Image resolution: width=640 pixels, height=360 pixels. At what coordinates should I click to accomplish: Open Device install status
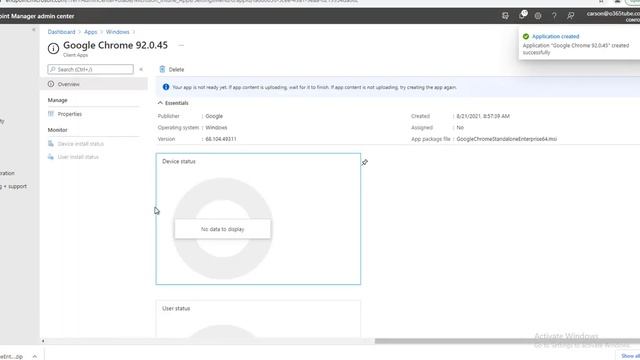pyautogui.click(x=81, y=144)
